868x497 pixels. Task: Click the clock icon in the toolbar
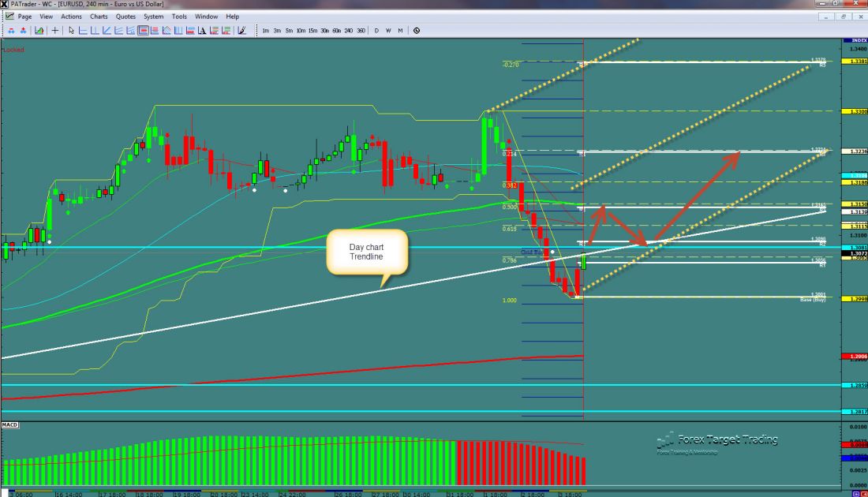417,31
